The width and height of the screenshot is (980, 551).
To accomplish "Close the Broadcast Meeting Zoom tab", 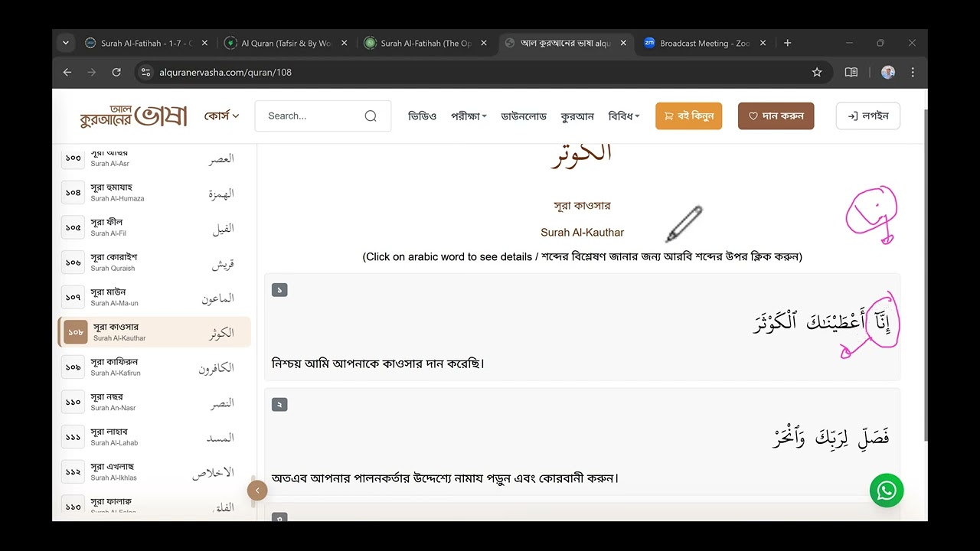I will pos(763,44).
